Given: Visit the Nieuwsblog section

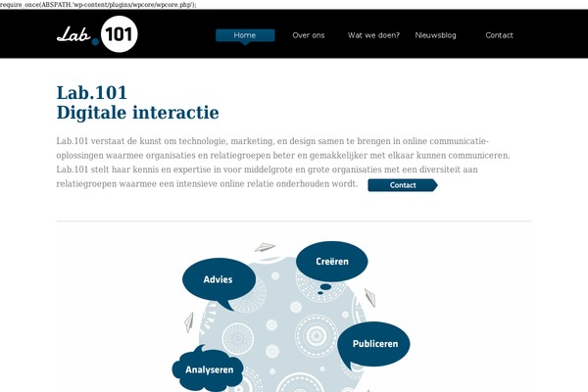Looking at the screenshot, I should [435, 35].
